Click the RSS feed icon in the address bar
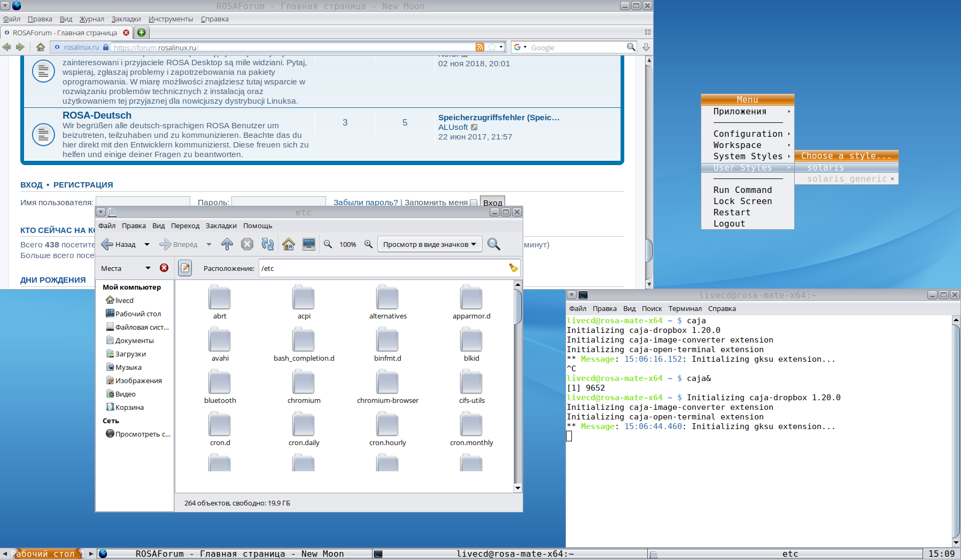 479,47
